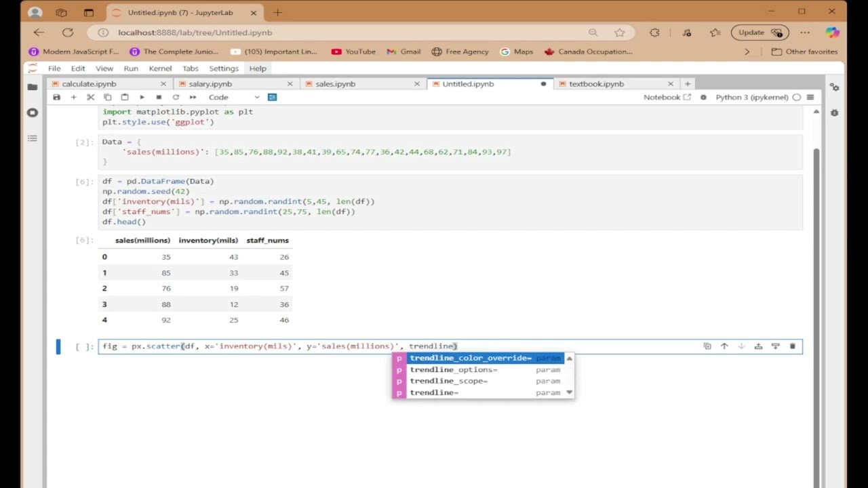Delete the active cell with trash icon
Image resolution: width=868 pixels, height=488 pixels.
pos(792,346)
